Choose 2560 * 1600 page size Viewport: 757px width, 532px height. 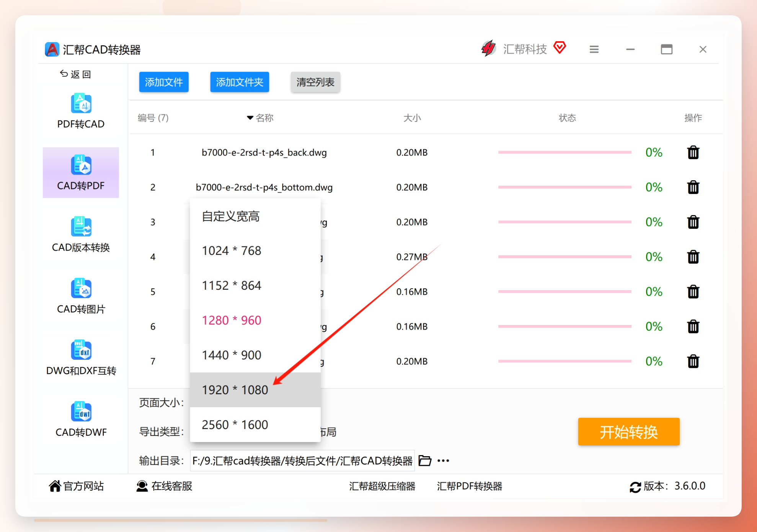(255, 424)
